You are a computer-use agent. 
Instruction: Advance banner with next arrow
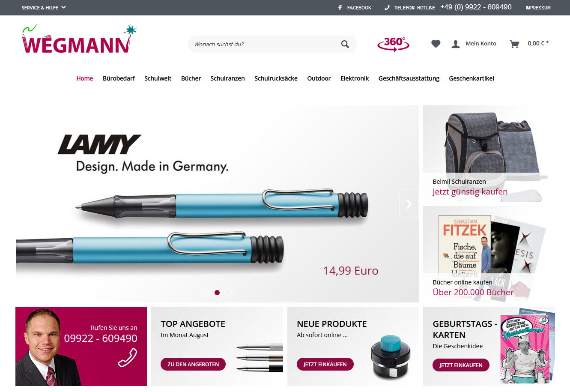409,204
